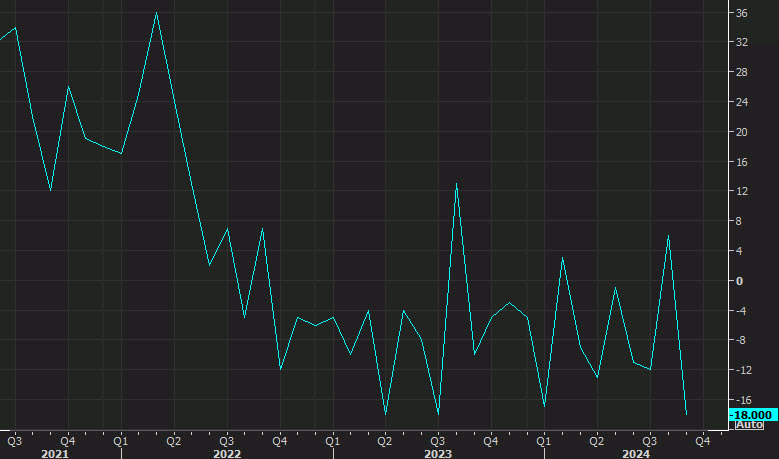The image size is (779, 459).
Task: Click the rightmost Q4 label on time axis
Action: coord(702,441)
